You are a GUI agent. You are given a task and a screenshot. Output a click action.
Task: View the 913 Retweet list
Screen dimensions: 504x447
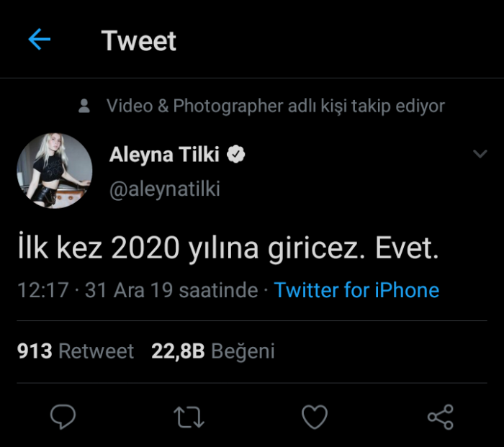pyautogui.click(x=76, y=351)
